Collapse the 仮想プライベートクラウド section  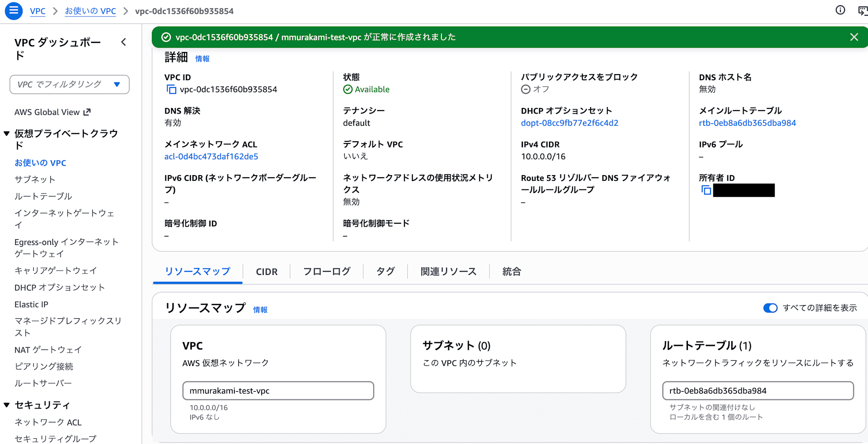[7, 134]
